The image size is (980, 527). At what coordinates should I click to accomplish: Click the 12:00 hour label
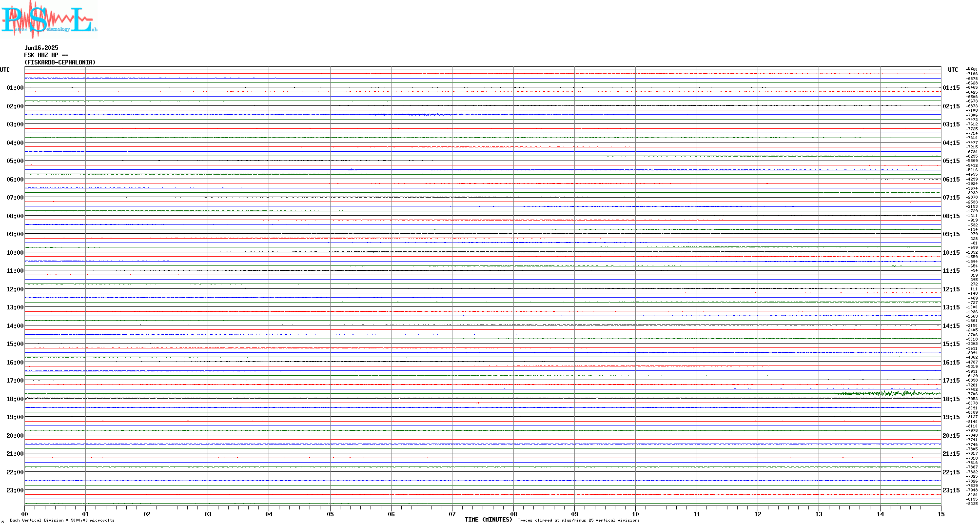pos(15,289)
